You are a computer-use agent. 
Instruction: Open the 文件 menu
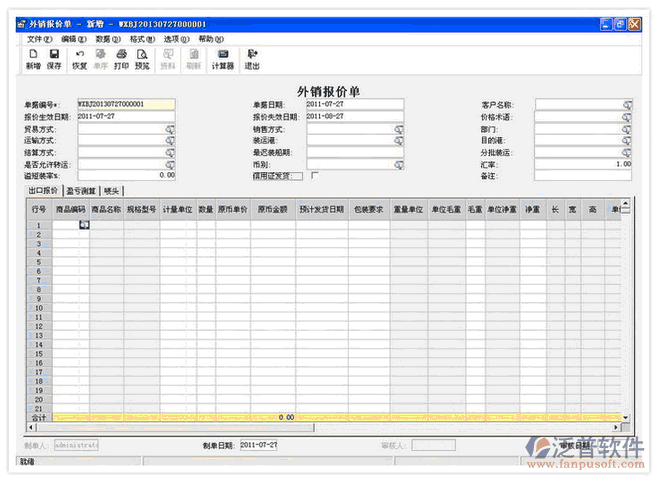point(38,38)
